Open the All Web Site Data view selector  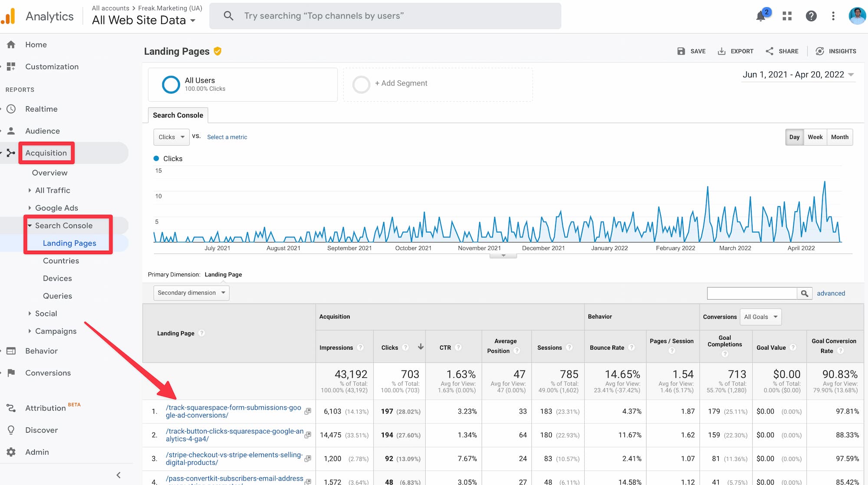144,20
